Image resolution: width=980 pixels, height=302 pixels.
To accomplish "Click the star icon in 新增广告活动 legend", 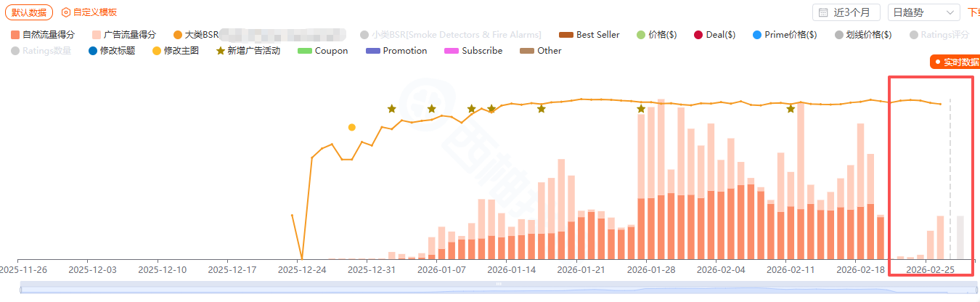I will click(x=221, y=51).
